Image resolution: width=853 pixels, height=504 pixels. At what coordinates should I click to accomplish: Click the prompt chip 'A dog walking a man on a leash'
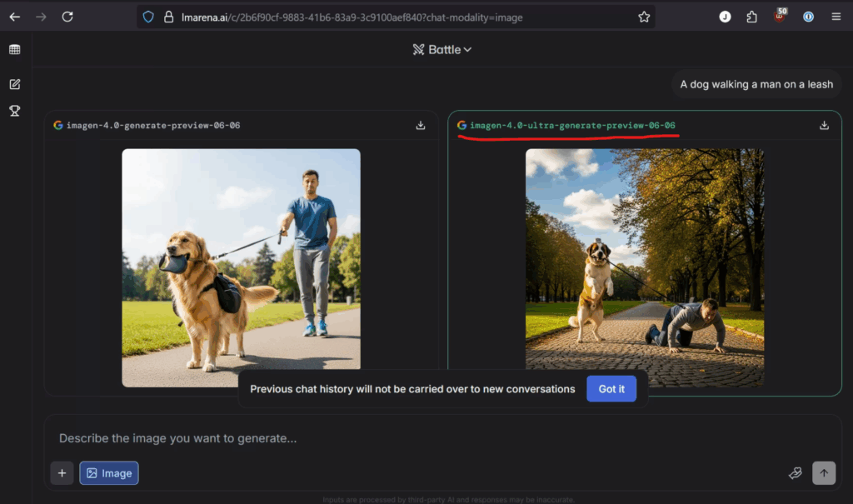pos(756,84)
